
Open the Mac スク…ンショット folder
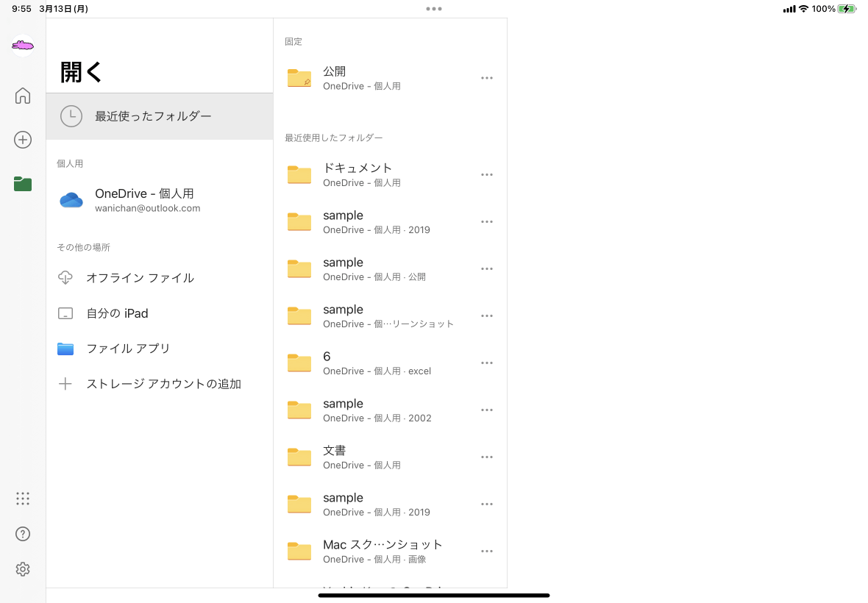pos(383,551)
